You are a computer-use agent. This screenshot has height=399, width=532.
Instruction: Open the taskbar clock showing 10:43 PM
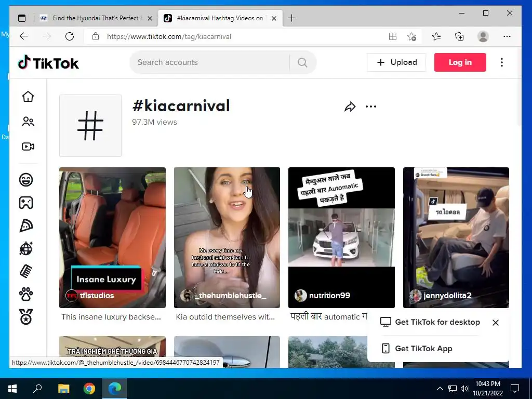(x=488, y=389)
